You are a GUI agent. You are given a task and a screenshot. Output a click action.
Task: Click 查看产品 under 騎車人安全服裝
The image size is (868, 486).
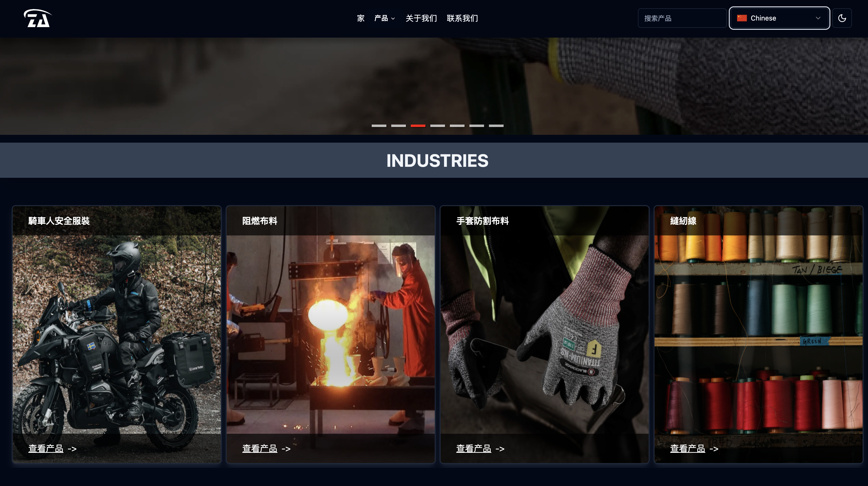click(x=46, y=448)
